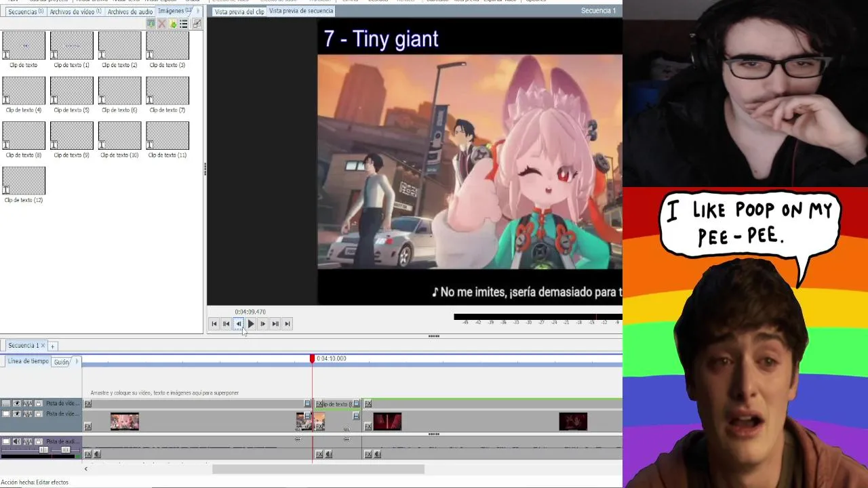The image size is (868, 488).
Task: Open FX at start of audio track
Action: click(x=87, y=454)
